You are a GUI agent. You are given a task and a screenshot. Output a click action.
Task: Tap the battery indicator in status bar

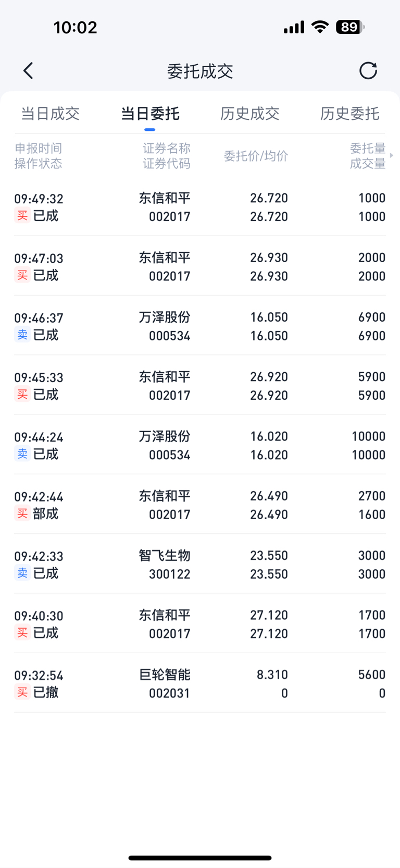coord(350,27)
